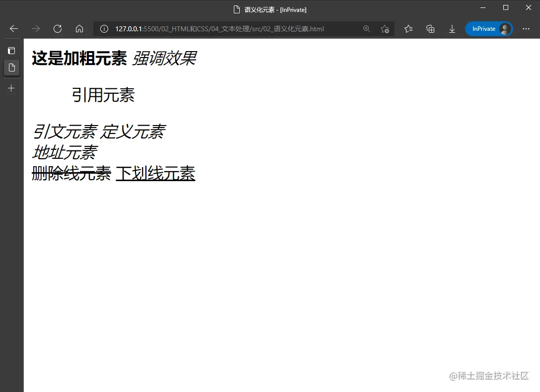The height and width of the screenshot is (392, 540).
Task: Click the italic 强调效果 text
Action: [x=164, y=59]
